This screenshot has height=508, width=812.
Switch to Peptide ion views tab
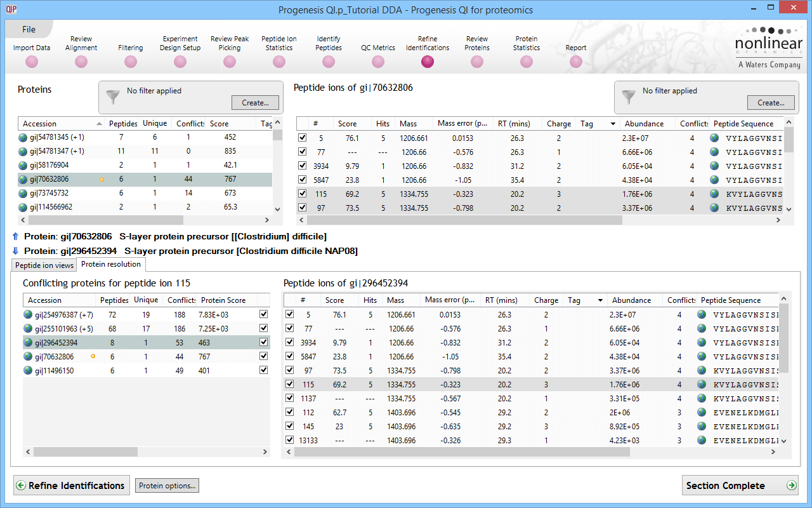tap(44, 265)
